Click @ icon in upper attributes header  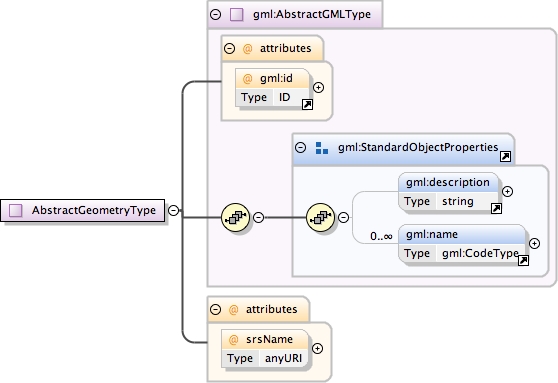click(247, 48)
